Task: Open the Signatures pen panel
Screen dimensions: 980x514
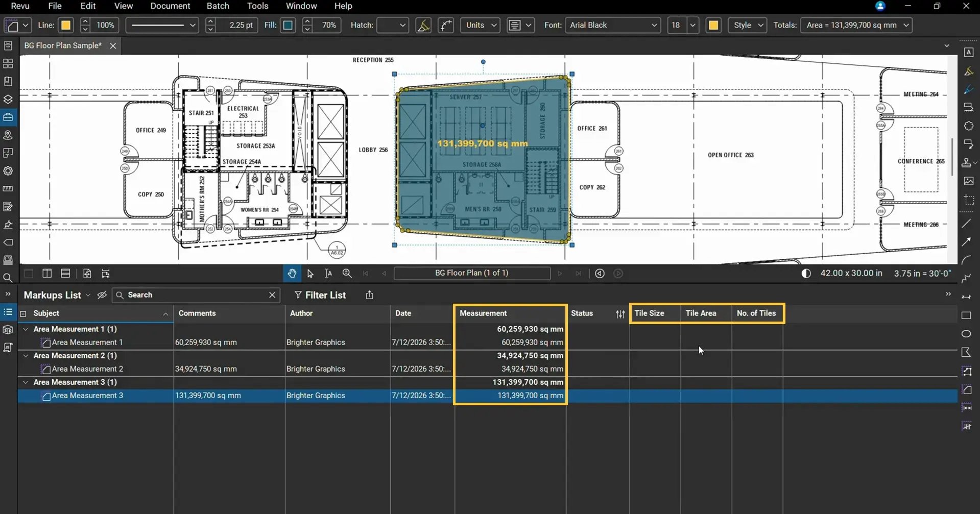Action: pyautogui.click(x=8, y=225)
